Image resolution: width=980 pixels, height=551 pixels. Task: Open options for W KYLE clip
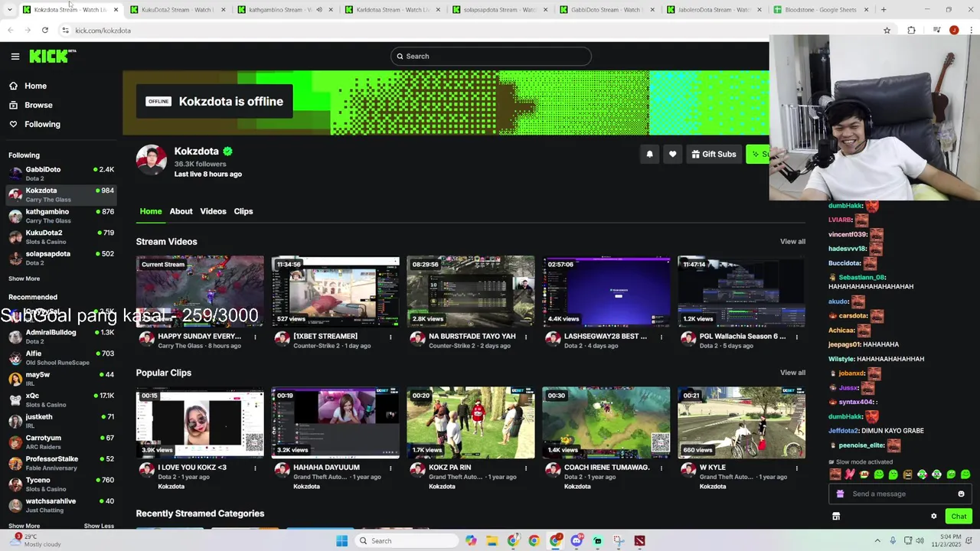[796, 468]
